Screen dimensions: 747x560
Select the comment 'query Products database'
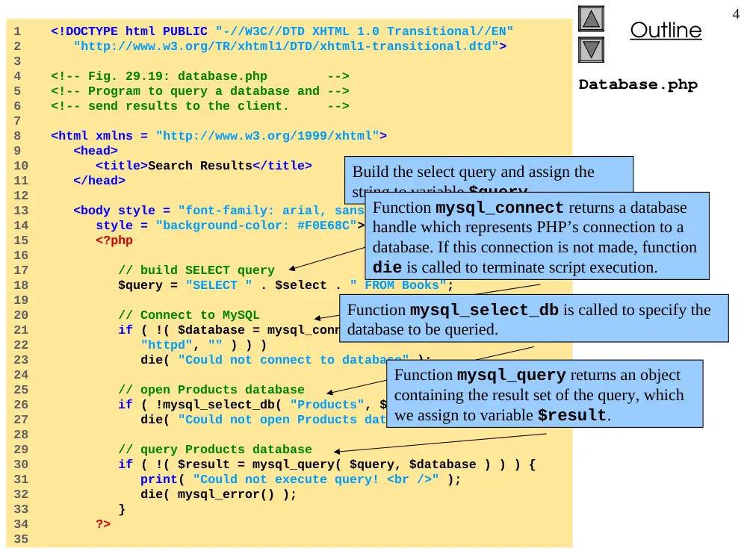(x=215, y=449)
